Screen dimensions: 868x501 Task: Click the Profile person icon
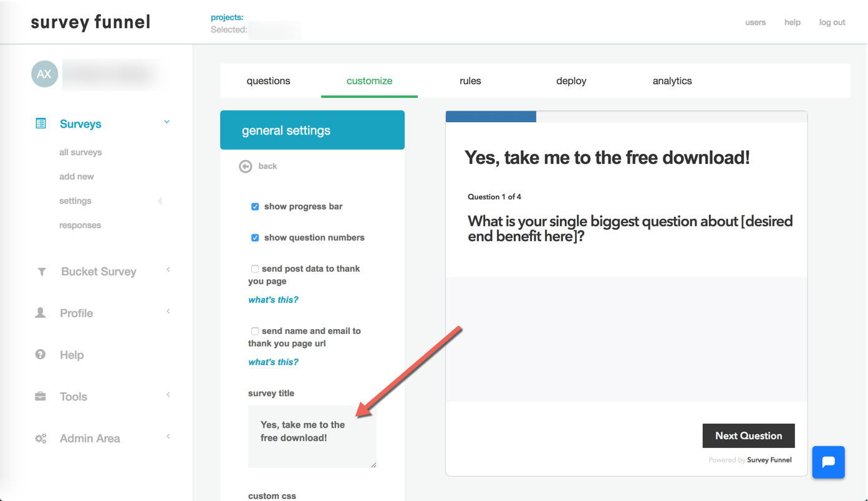(x=41, y=313)
